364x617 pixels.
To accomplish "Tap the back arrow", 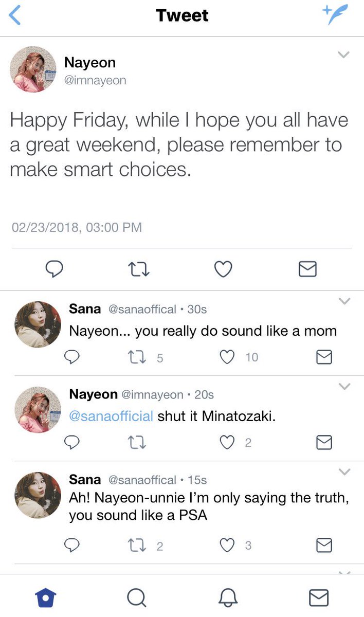I will [x=15, y=15].
